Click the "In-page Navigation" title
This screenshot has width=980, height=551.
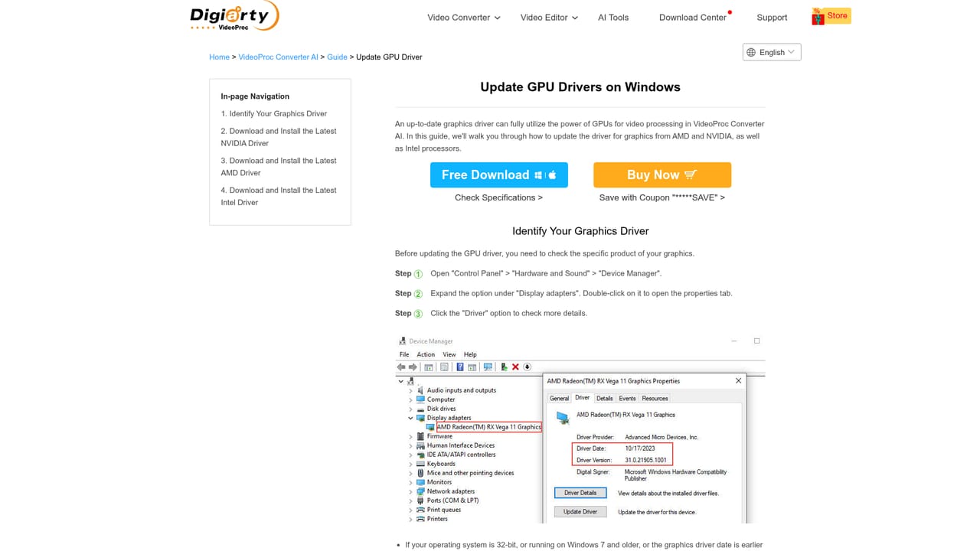point(255,96)
